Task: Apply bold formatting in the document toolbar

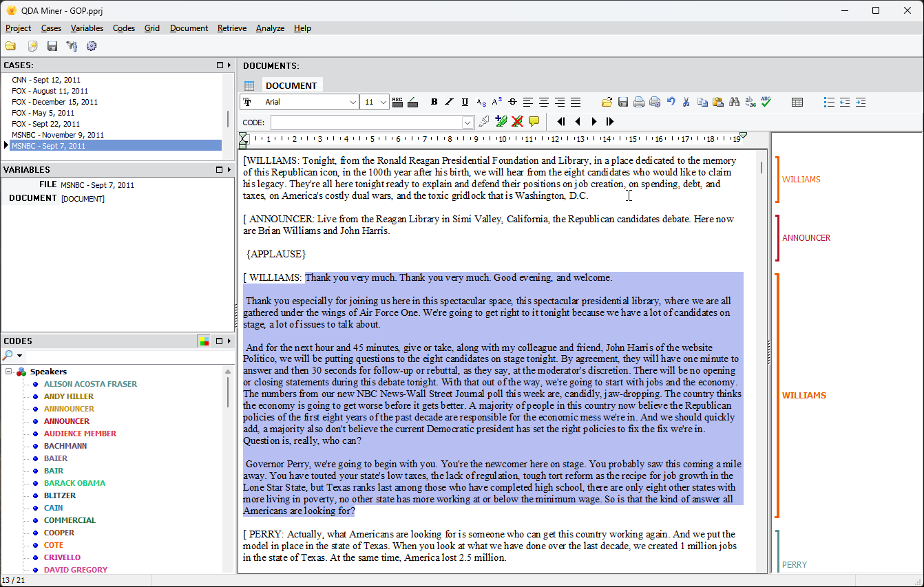Action: (x=434, y=102)
